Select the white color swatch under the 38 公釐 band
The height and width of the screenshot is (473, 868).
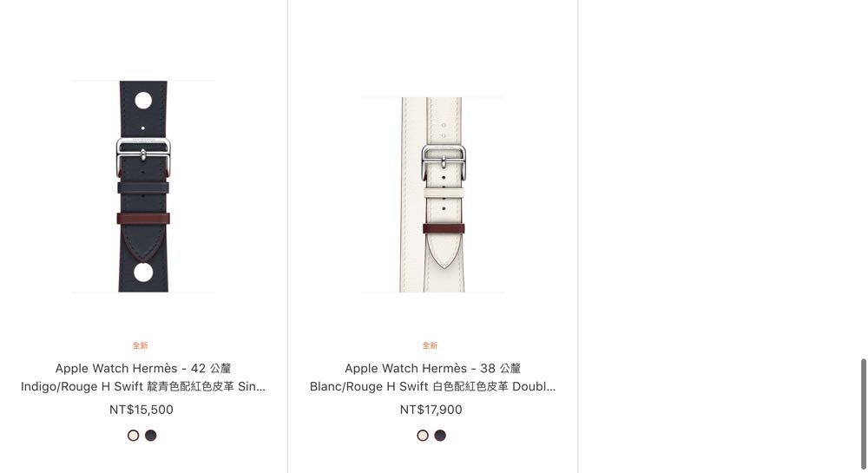click(423, 436)
